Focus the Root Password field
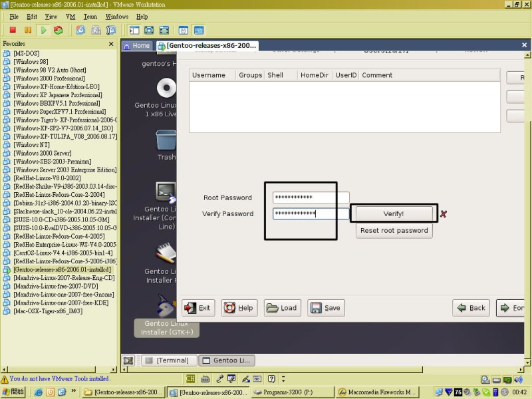The height and width of the screenshot is (399, 532). 311,198
